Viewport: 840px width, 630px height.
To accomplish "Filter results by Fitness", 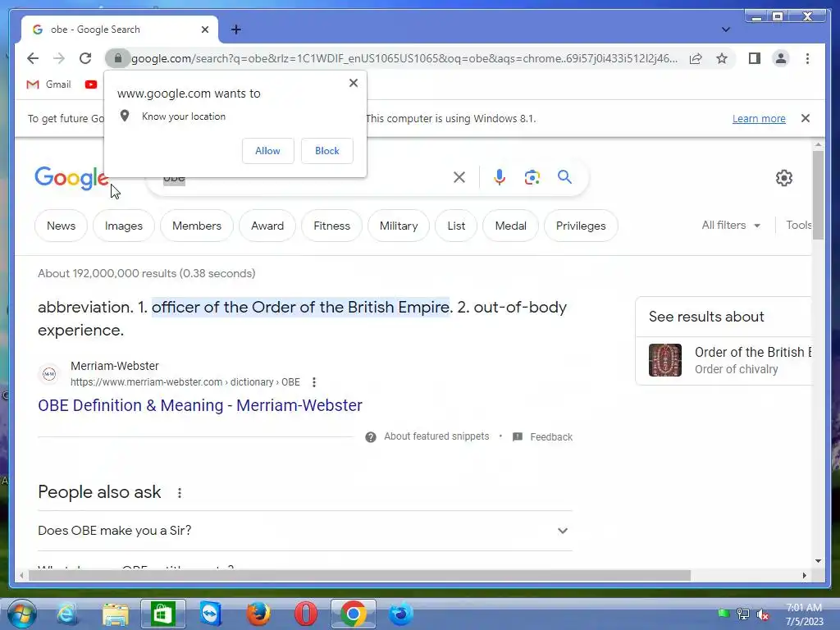I will click(331, 226).
